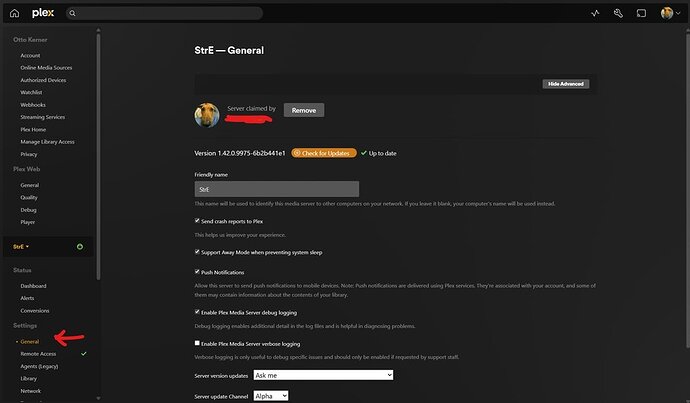Open the Server update Channel dropdown
This screenshot has height=403, width=690.
click(271, 396)
